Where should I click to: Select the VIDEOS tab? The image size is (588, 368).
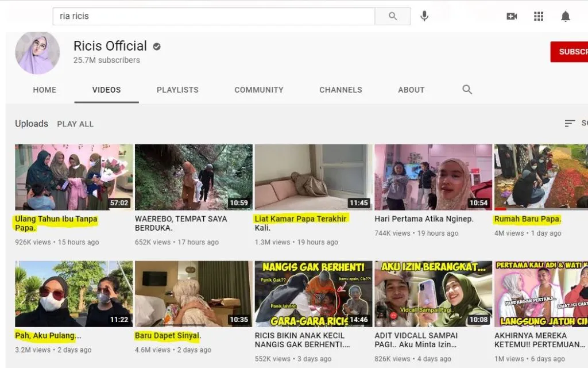click(106, 90)
